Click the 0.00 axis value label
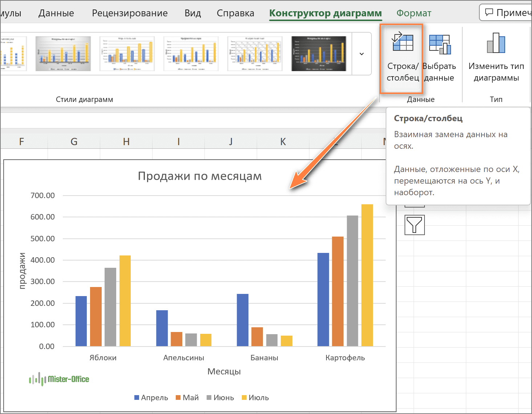The width and height of the screenshot is (532, 414). tap(47, 347)
